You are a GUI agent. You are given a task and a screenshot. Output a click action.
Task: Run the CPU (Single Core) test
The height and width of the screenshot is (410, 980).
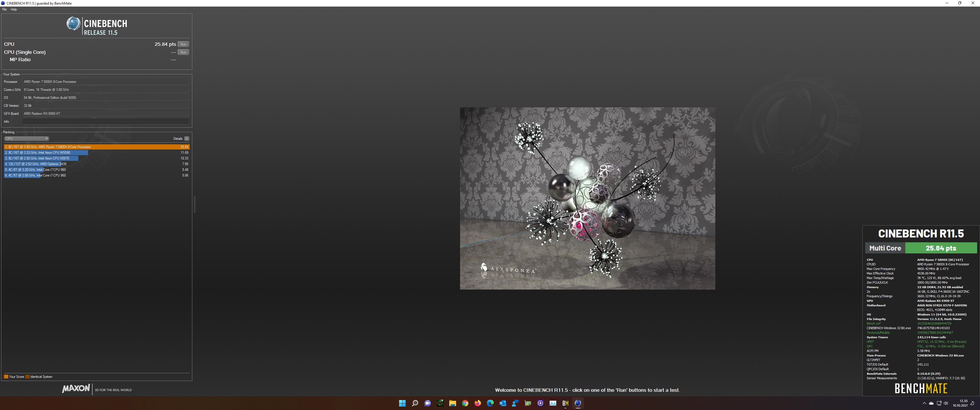click(x=183, y=52)
